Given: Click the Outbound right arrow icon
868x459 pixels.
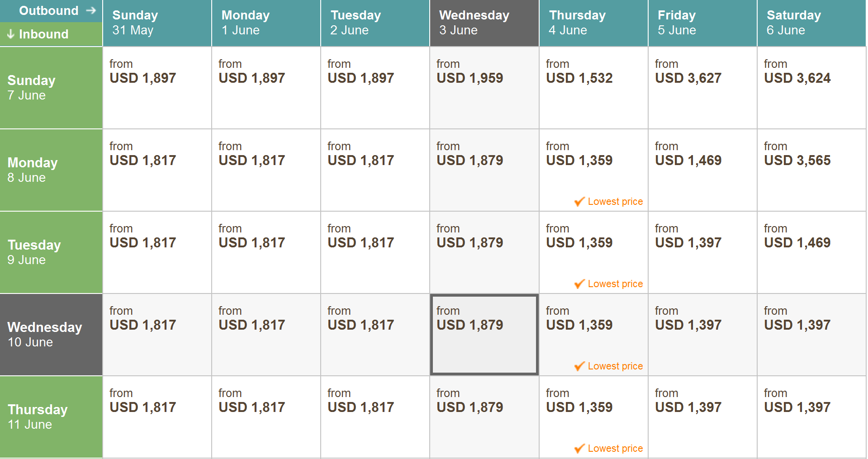Looking at the screenshot, I should (91, 10).
